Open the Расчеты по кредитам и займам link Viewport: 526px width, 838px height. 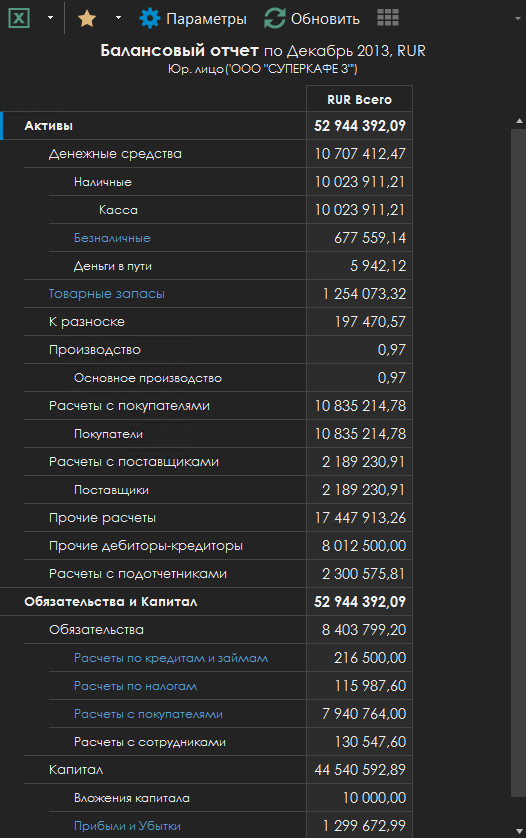171,658
